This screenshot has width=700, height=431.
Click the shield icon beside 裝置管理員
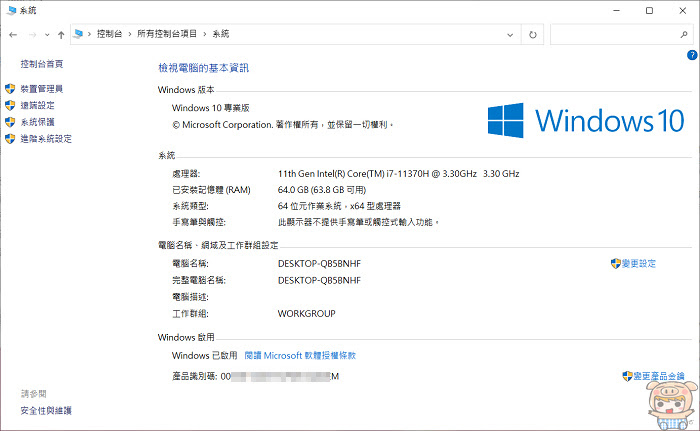(10, 88)
